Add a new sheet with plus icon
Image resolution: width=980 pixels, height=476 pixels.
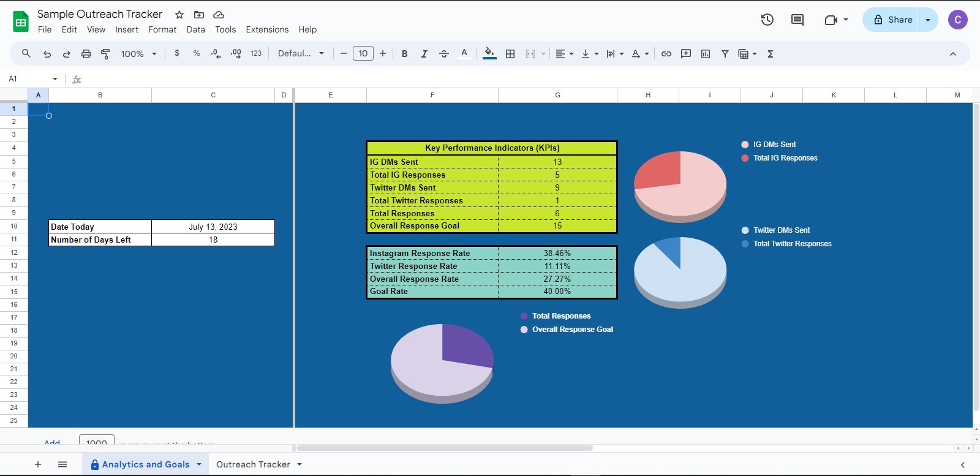38,464
